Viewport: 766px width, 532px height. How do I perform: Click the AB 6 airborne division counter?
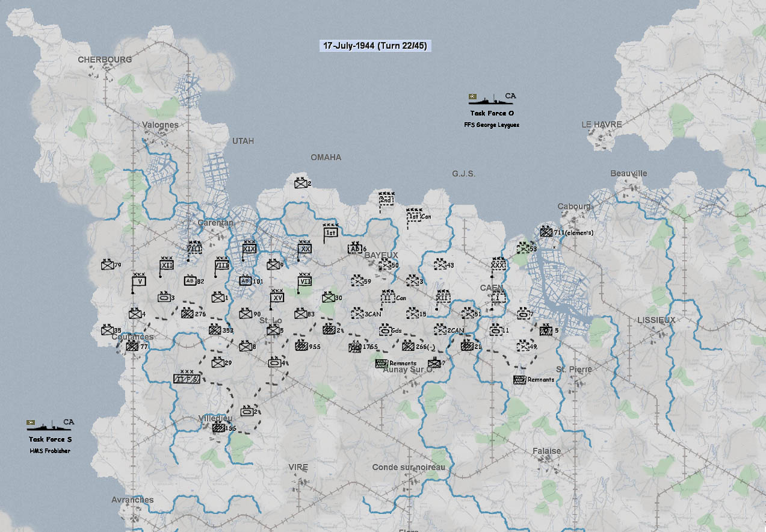click(x=354, y=249)
